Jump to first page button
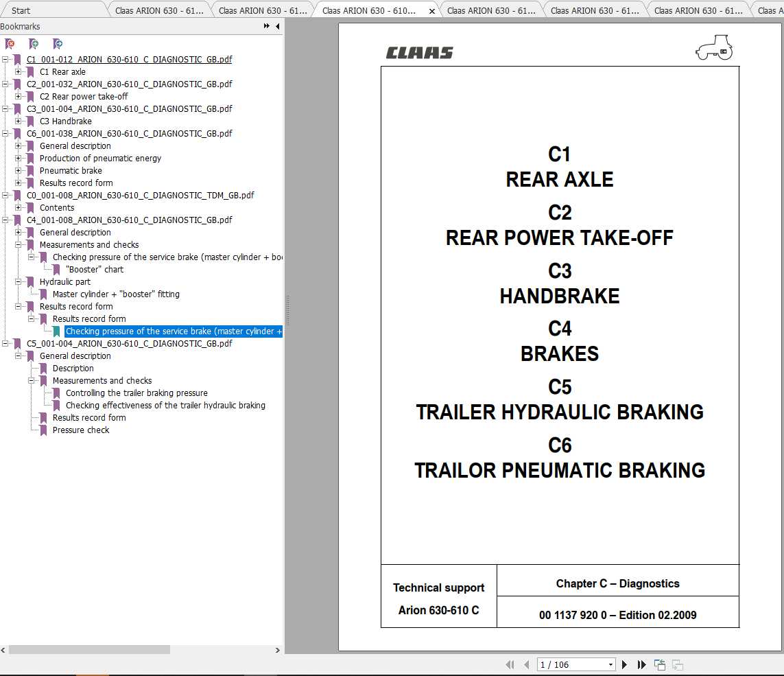The width and height of the screenshot is (784, 676). coord(510,664)
